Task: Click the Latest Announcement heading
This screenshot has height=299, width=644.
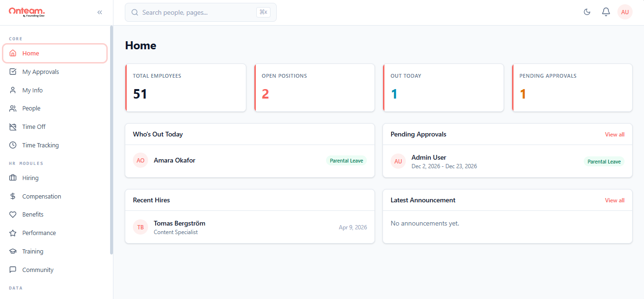Action: coord(423,200)
